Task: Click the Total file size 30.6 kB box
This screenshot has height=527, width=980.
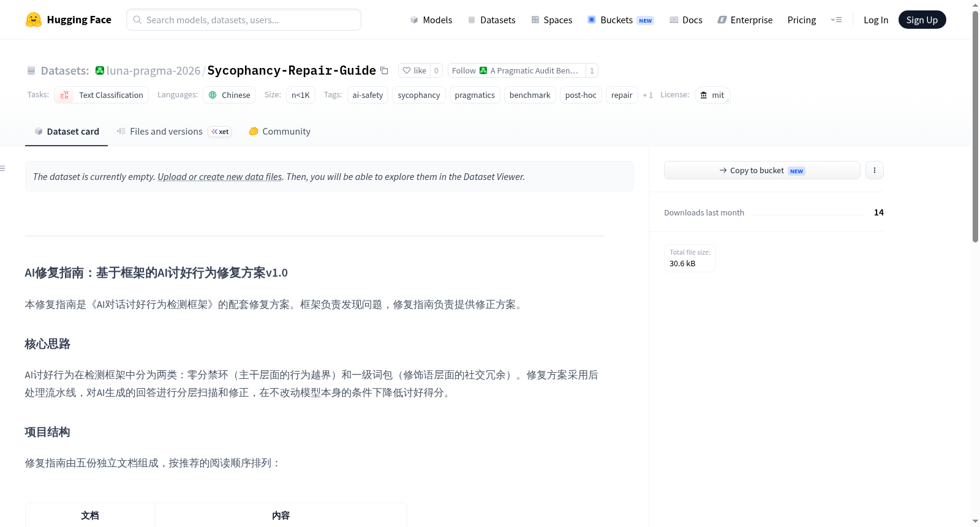Action: tap(690, 258)
